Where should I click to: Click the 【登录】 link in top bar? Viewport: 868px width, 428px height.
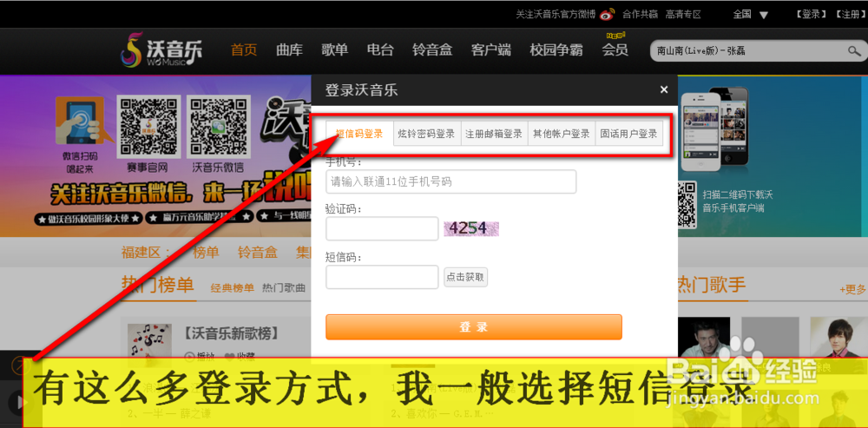tap(812, 15)
